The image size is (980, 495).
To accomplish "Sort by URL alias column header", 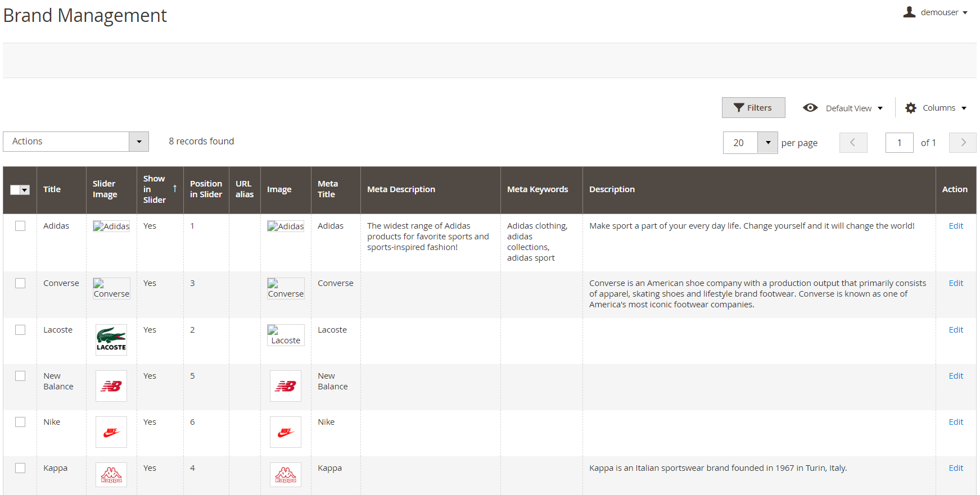I will click(x=245, y=189).
